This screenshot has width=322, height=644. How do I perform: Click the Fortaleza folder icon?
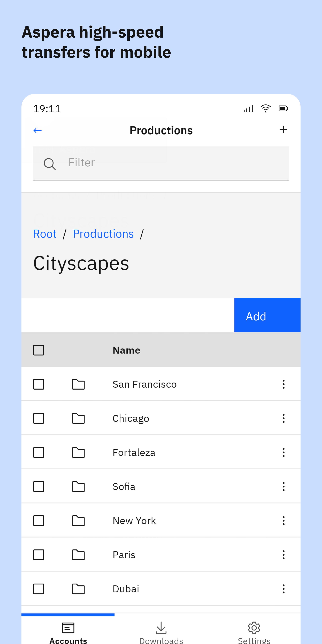[78, 452]
